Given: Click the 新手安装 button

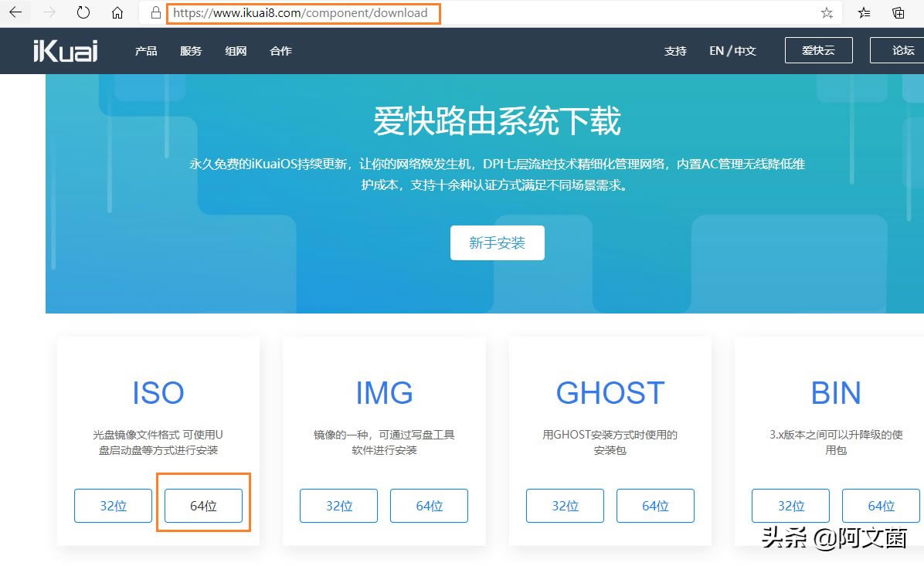Looking at the screenshot, I should [498, 242].
